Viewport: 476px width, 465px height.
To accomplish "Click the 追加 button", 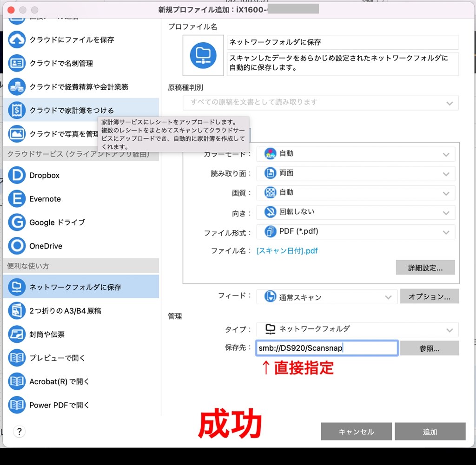I will click(430, 432).
